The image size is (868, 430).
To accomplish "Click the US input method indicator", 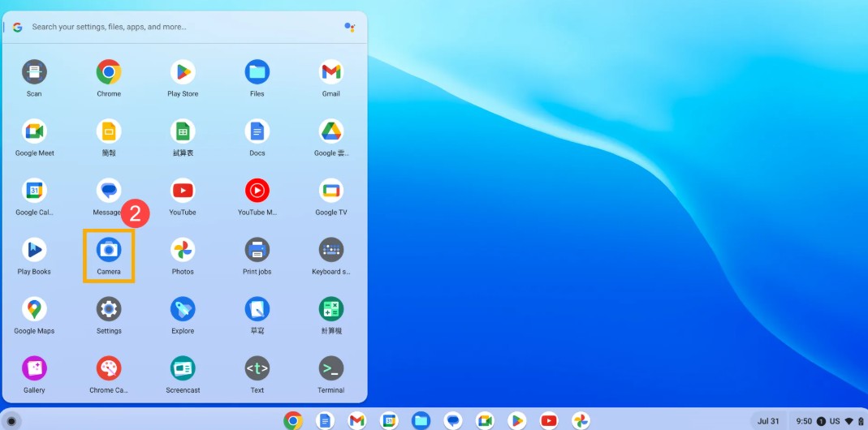I will [x=835, y=421].
